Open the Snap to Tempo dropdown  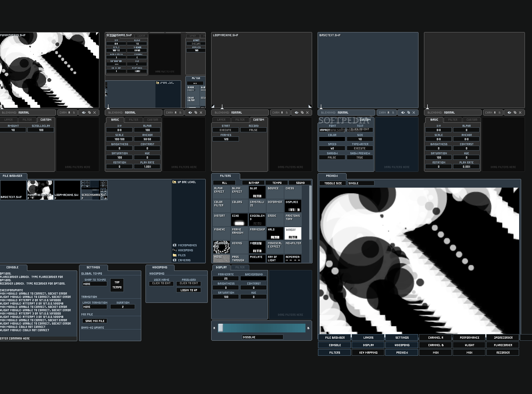pos(94,284)
